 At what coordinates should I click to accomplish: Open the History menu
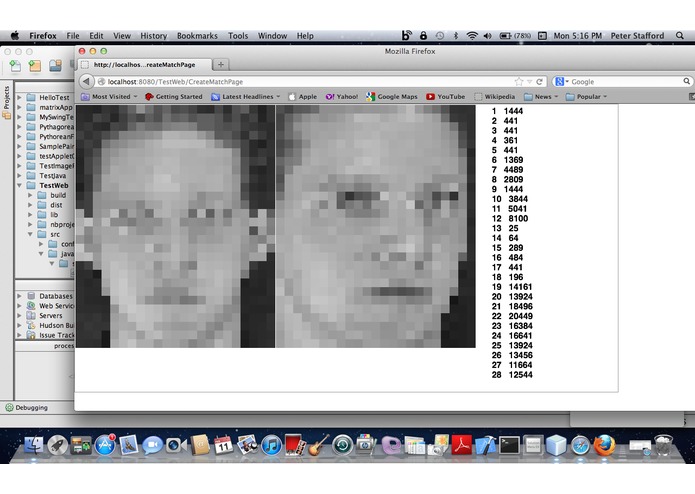click(x=153, y=36)
